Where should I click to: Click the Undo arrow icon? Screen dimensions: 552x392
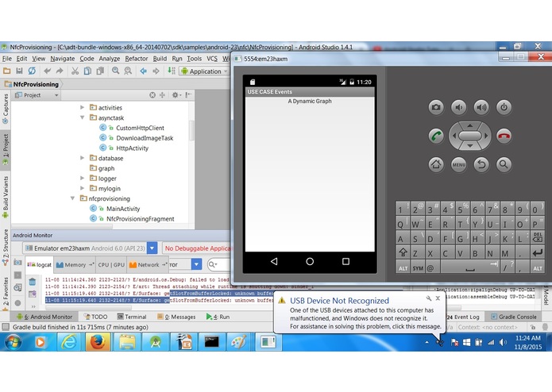pyautogui.click(x=47, y=71)
